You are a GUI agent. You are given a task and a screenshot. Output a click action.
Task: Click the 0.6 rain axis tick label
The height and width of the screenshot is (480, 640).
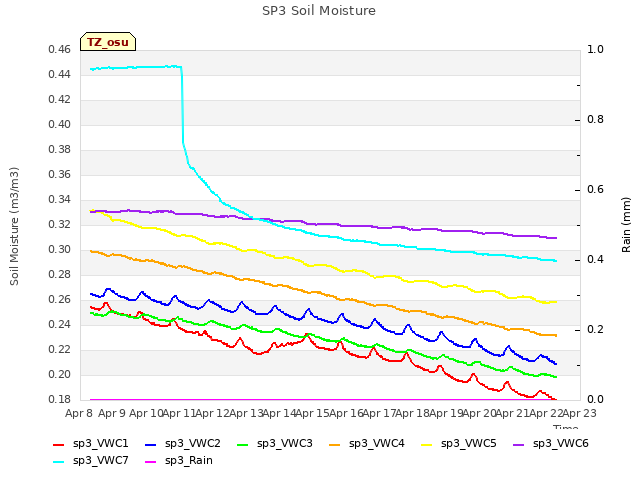[595, 190]
